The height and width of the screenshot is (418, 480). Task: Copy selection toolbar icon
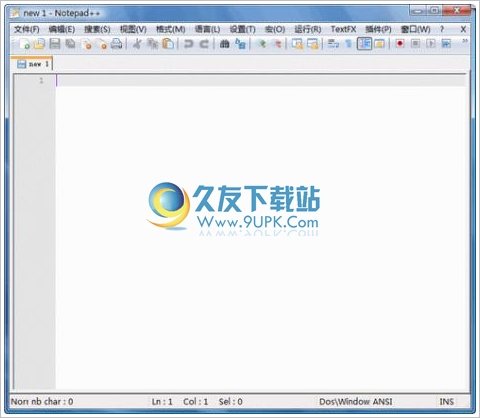click(x=152, y=44)
